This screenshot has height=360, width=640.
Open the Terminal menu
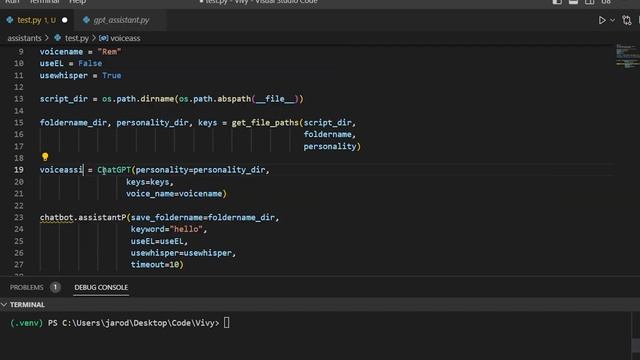[x=44, y=2]
